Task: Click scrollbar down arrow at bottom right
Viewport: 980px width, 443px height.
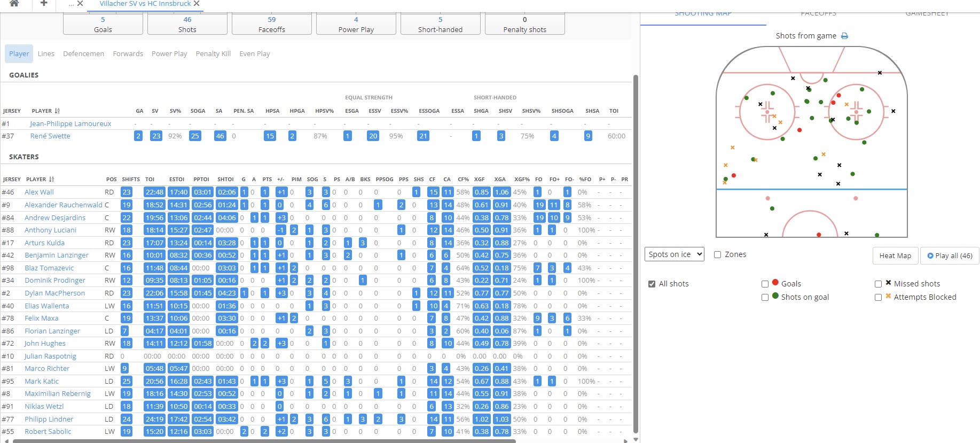Action: 636,439
